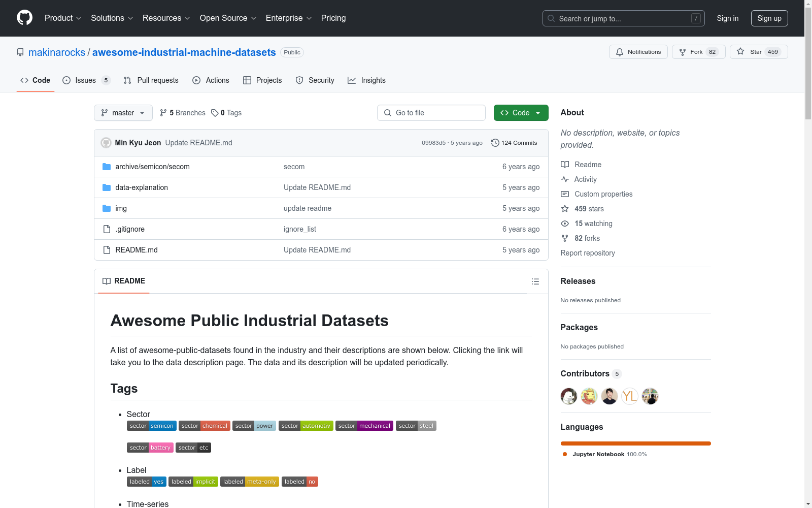Click the sector steel badge
Viewport: 812px width, 508px height.
tap(416, 426)
